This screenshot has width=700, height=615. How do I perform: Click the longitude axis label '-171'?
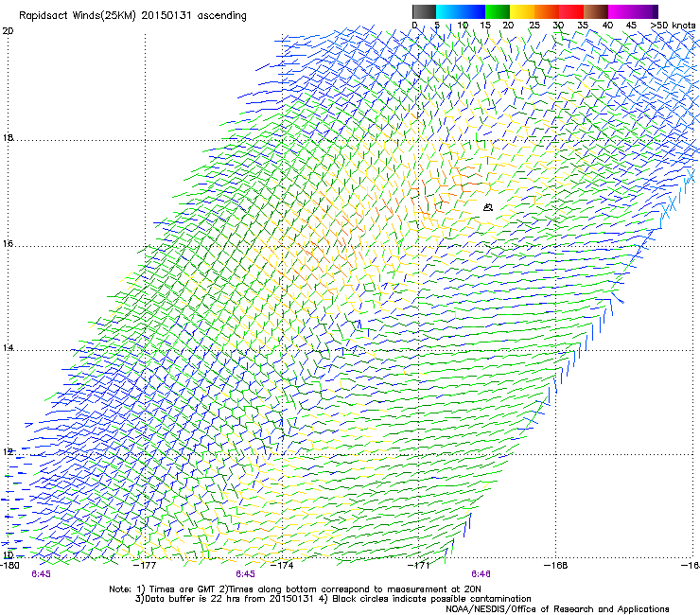(419, 565)
